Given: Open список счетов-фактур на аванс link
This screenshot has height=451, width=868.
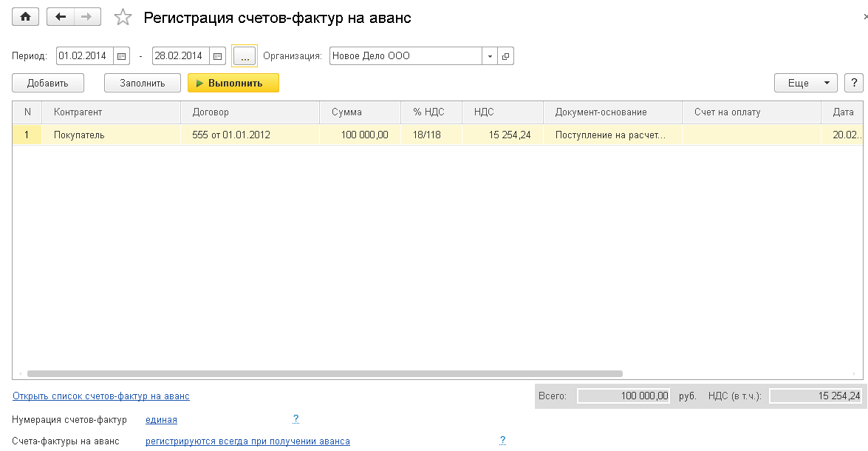Looking at the screenshot, I should (101, 396).
